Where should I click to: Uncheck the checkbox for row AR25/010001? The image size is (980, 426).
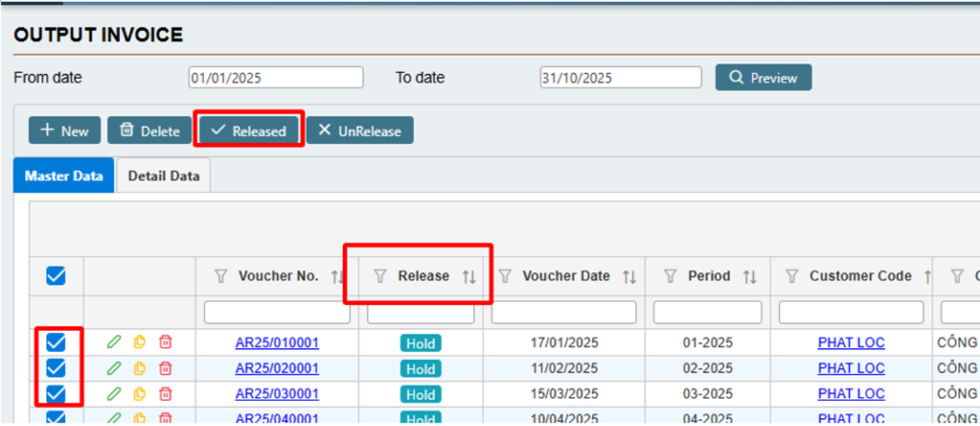[x=56, y=342]
